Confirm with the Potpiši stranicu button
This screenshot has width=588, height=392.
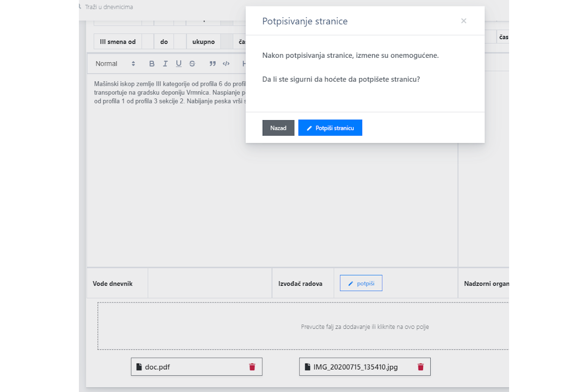click(x=330, y=128)
